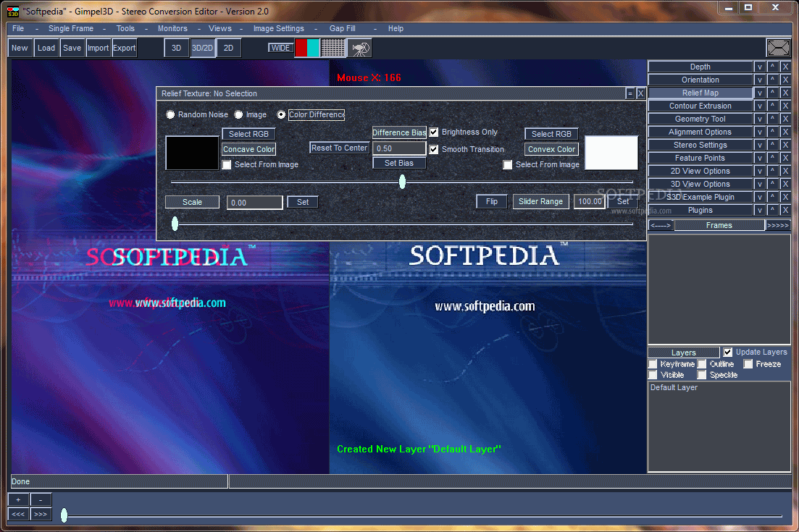Expand the Depth panel with v arrow
The width and height of the screenshot is (799, 532).
click(760, 67)
